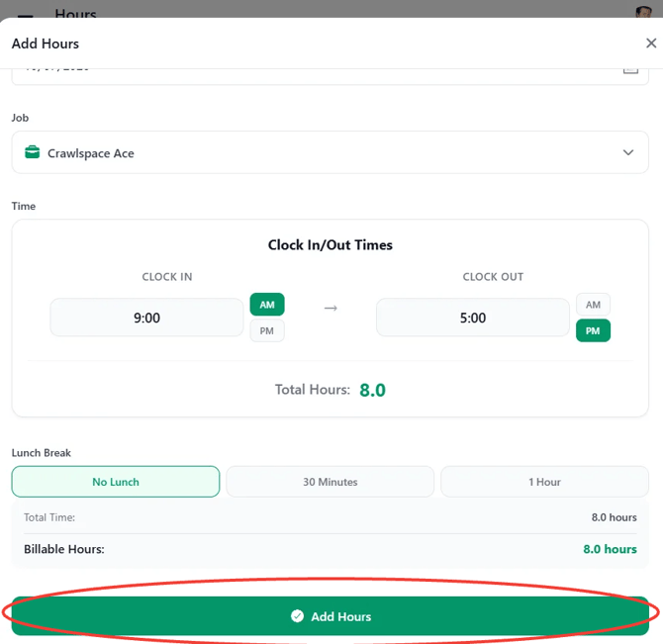Select AM for clock out
The width and height of the screenshot is (663, 644).
[x=593, y=305]
